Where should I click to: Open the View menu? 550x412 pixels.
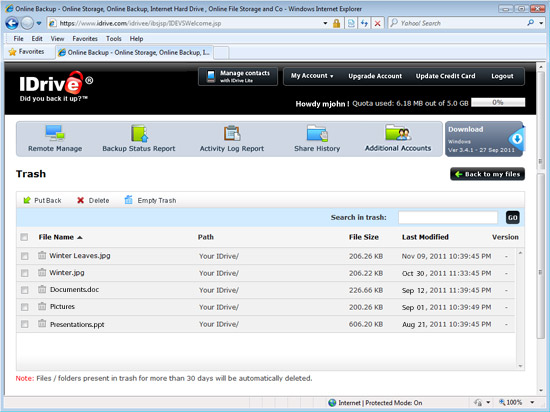[57, 39]
